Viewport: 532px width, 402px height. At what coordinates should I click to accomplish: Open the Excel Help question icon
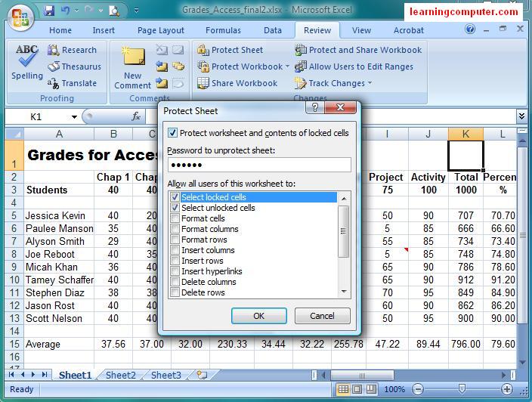[x=470, y=29]
